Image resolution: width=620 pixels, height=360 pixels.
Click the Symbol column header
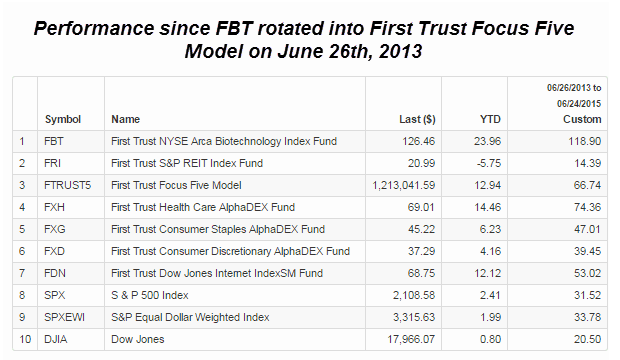point(62,119)
